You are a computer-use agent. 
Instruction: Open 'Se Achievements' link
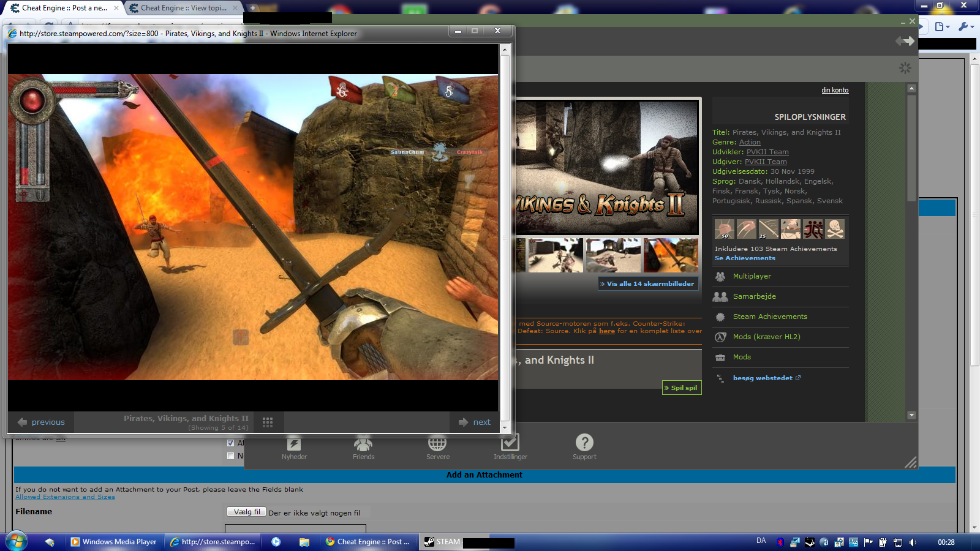point(745,258)
